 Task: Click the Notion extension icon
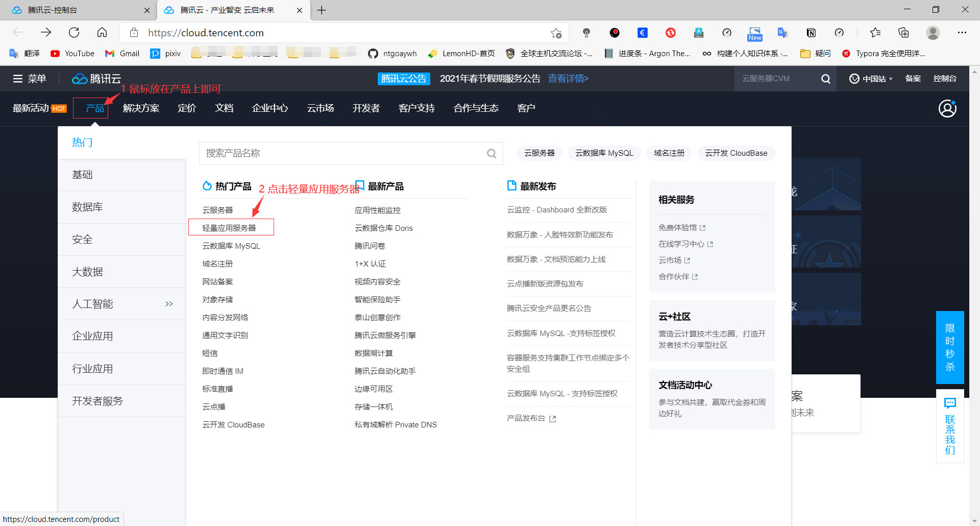point(811,33)
